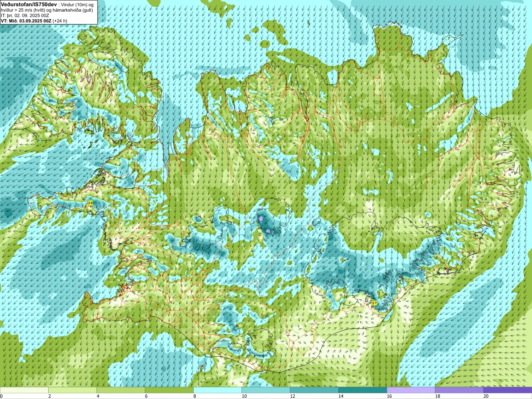The height and width of the screenshot is (399, 532).
Task: Select the 12–14 m/s teal legend swatch
Action: 314,390
